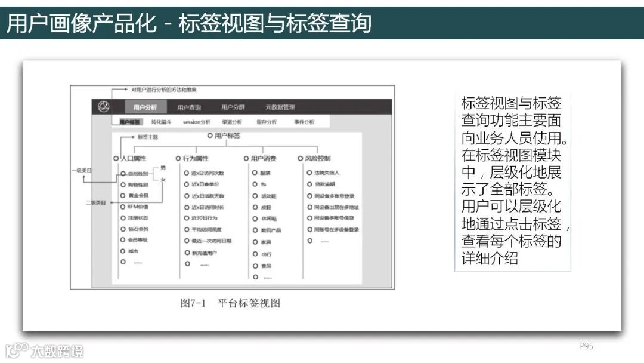Image resolution: width=644 pixels, height=363 pixels.
Task: Select the 最近一次访问日期 label
Action: point(208,241)
